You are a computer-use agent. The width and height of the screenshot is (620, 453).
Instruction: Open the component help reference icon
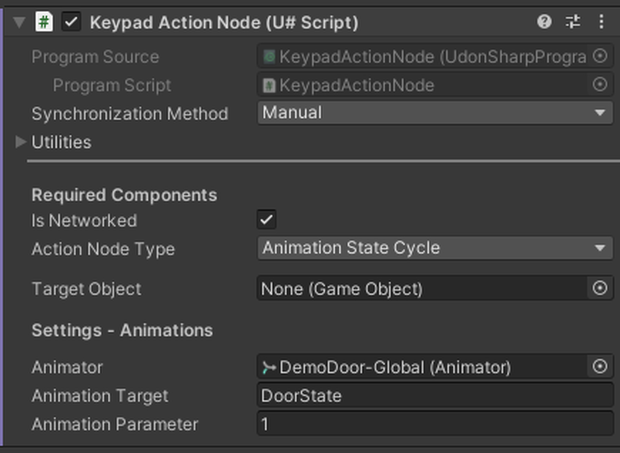(544, 22)
